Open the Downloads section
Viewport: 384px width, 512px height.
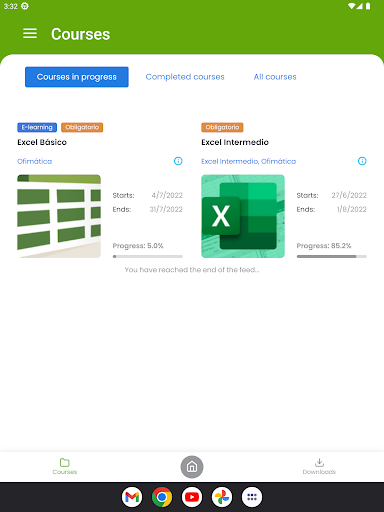(319, 467)
